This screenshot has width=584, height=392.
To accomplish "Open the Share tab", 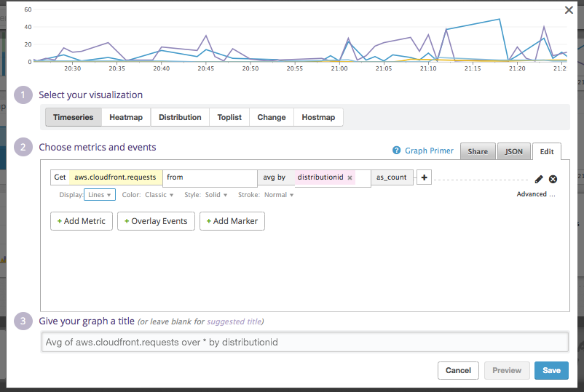I will tap(478, 151).
